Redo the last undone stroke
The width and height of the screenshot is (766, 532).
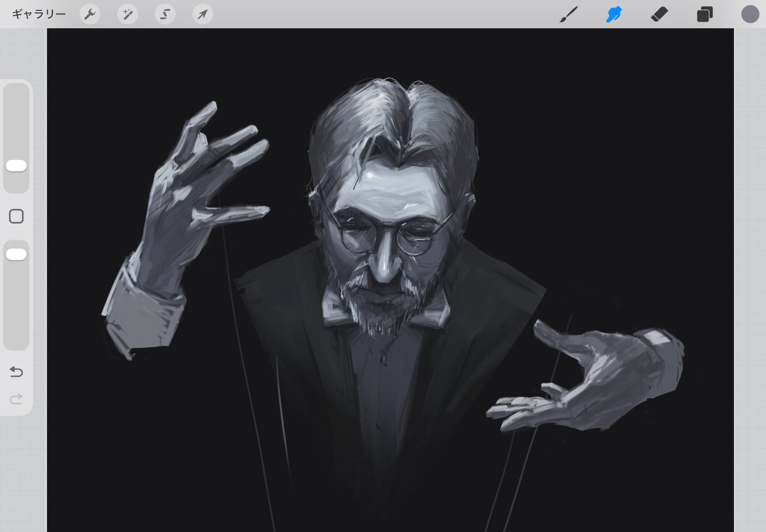pos(16,399)
